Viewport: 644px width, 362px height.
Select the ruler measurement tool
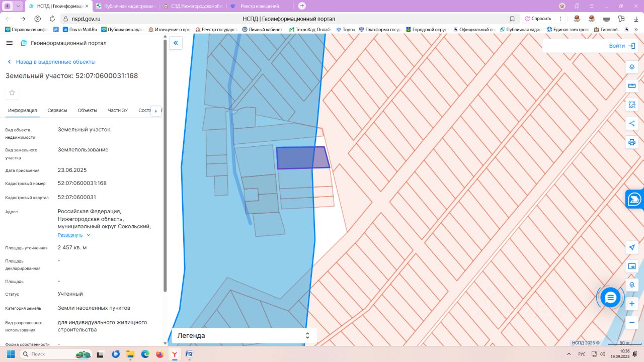[632, 86]
